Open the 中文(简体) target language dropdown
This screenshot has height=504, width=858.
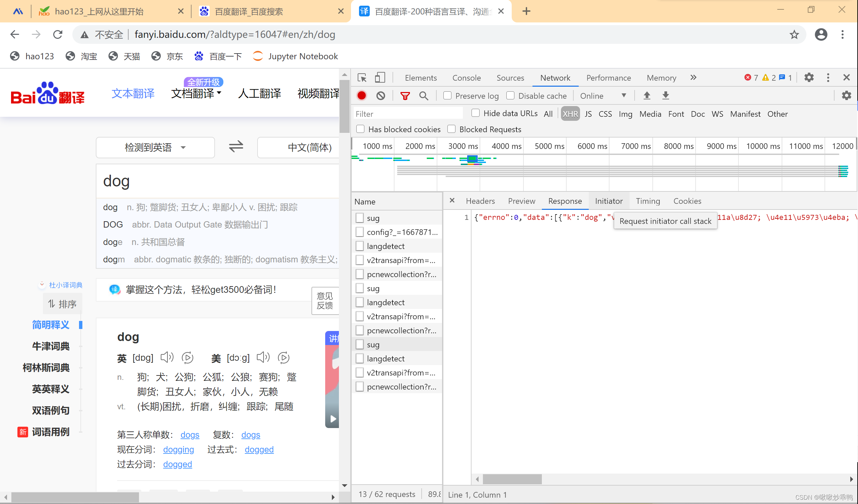(298, 147)
